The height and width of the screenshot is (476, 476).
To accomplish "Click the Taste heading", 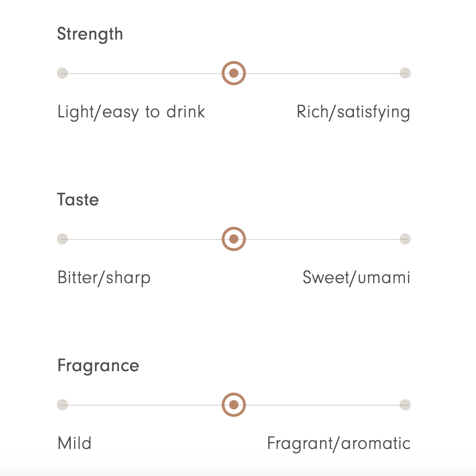I will 78,200.
